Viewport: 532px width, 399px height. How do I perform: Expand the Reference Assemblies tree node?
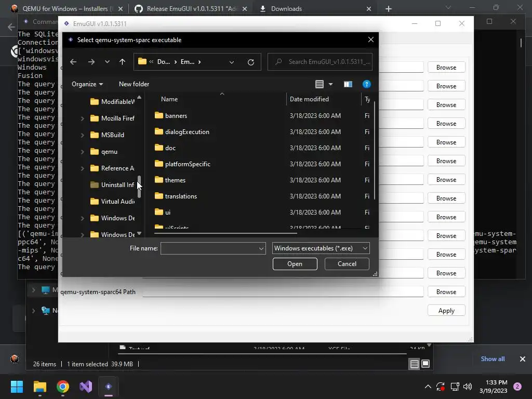point(83,168)
